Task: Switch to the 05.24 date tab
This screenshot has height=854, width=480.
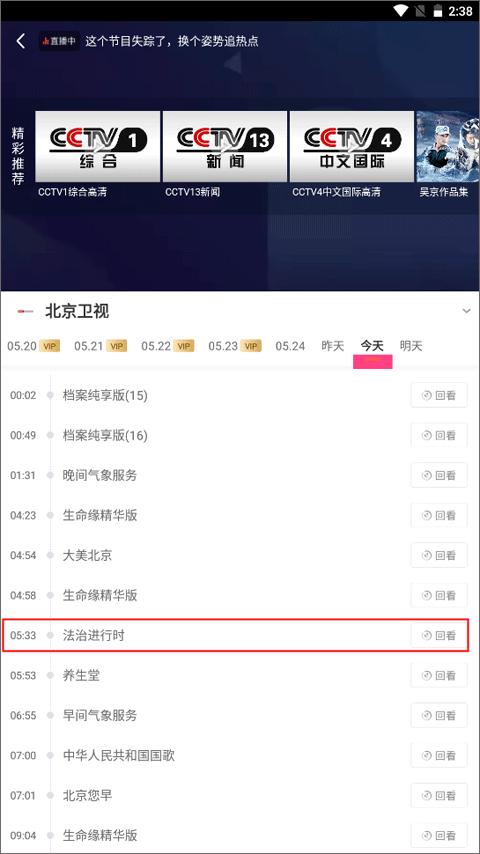Action: click(290, 346)
